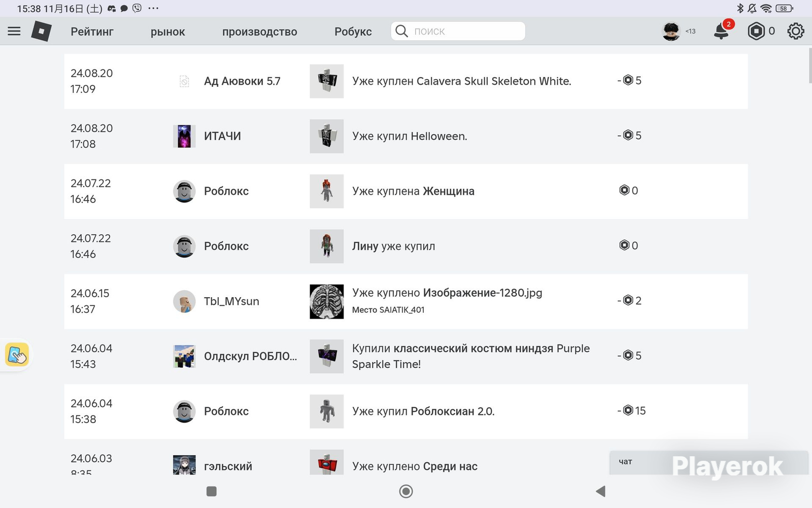The height and width of the screenshot is (508, 812).
Task: Open notifications bell
Action: pyautogui.click(x=722, y=31)
